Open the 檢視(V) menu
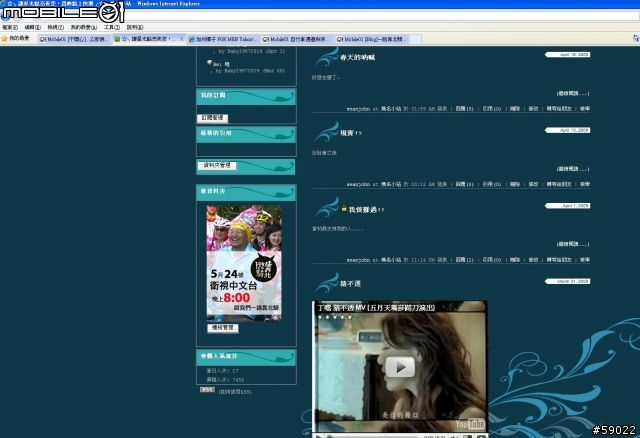The width and height of the screenshot is (640, 438). pyautogui.click(x=55, y=27)
